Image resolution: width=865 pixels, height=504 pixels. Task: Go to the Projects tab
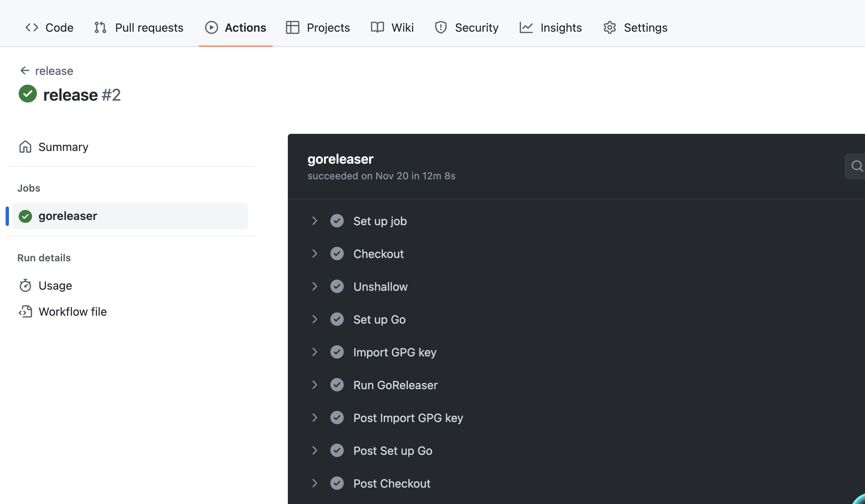coord(318,28)
